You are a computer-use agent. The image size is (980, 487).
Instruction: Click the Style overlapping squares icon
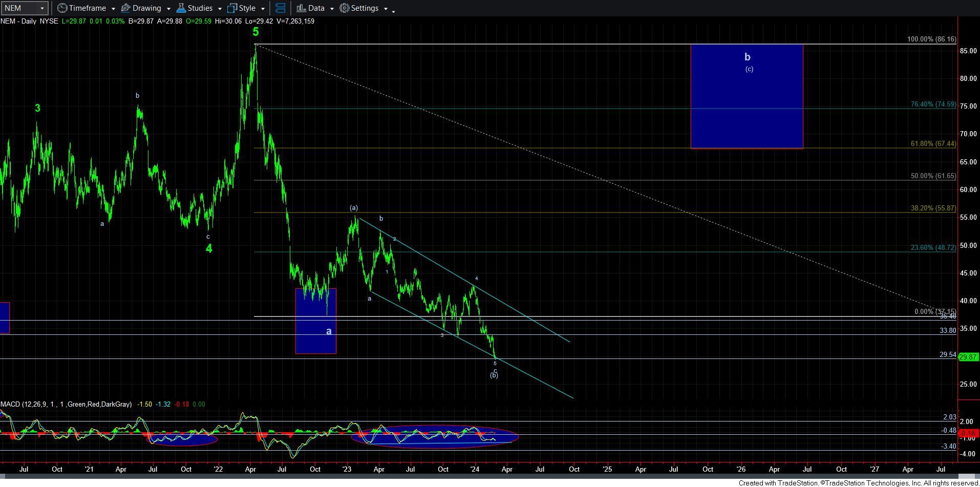pyautogui.click(x=232, y=8)
